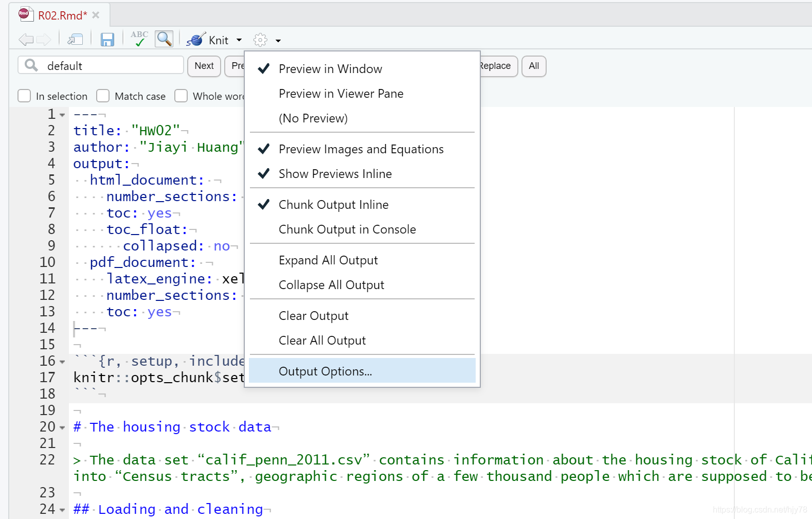Screen dimensions: 812x519
Task: Choose Collapse All Output
Action: [362, 285]
